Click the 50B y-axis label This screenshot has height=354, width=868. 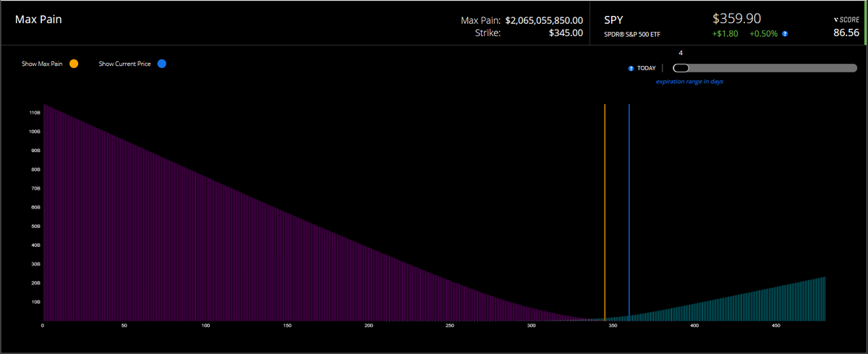(35, 227)
